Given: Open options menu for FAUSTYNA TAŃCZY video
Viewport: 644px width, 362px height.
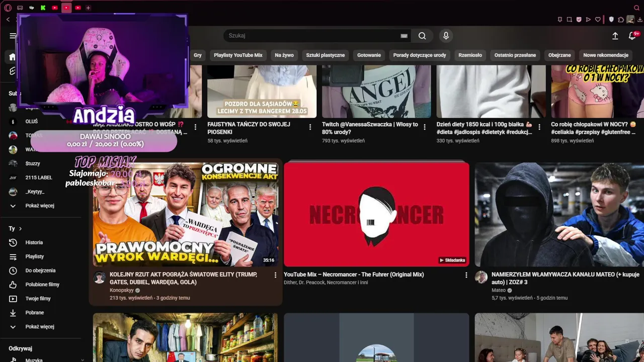Looking at the screenshot, I should [310, 127].
